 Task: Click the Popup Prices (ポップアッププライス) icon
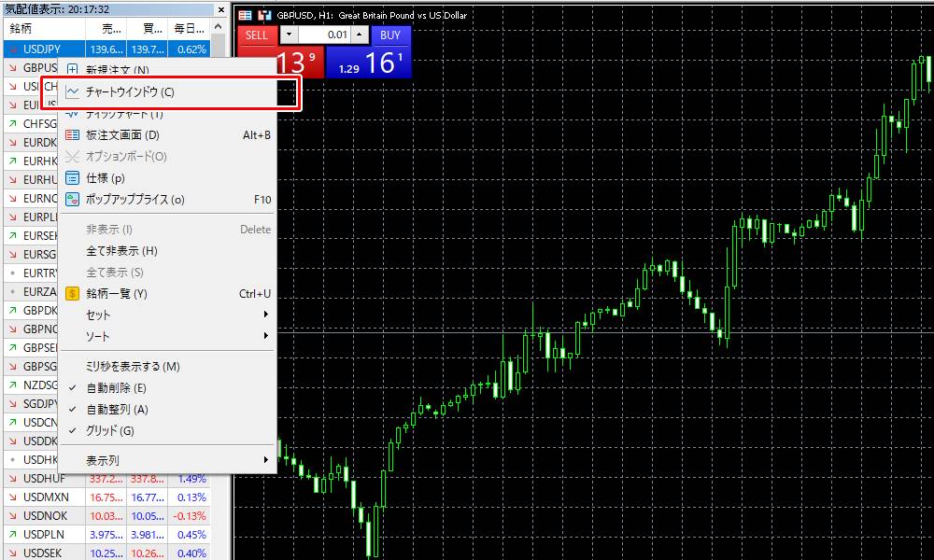[x=73, y=200]
